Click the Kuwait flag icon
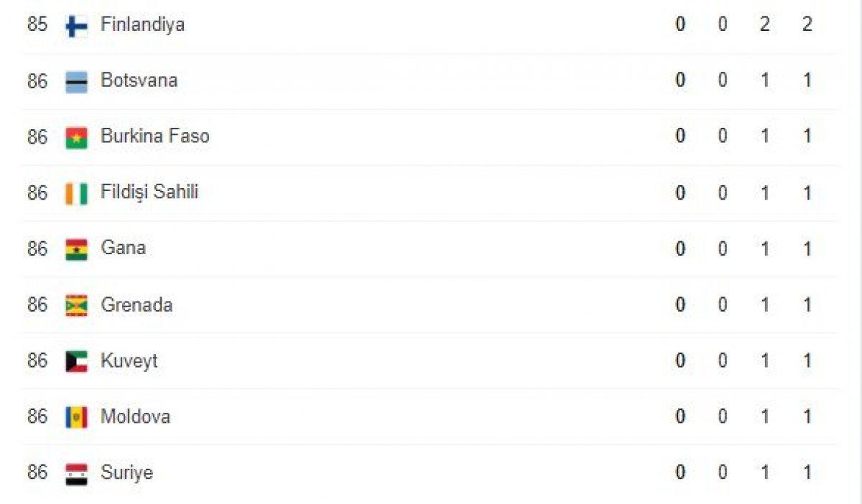Image resolution: width=862 pixels, height=504 pixels. [x=76, y=361]
